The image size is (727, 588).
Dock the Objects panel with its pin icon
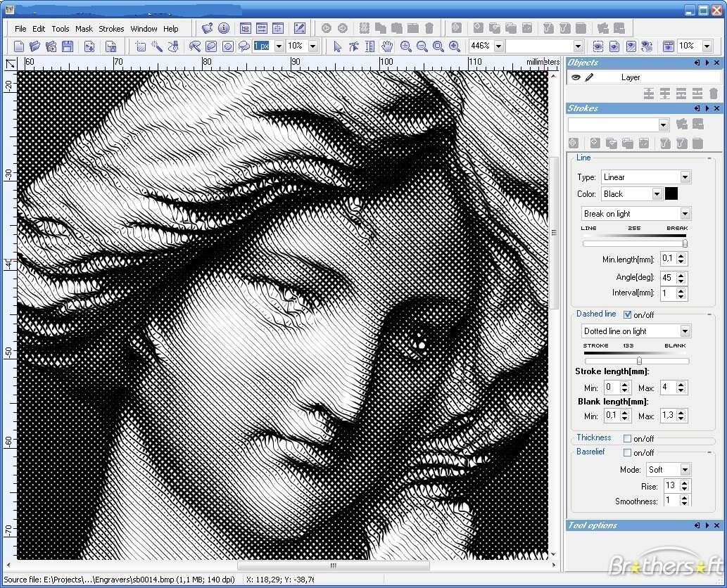click(697, 63)
